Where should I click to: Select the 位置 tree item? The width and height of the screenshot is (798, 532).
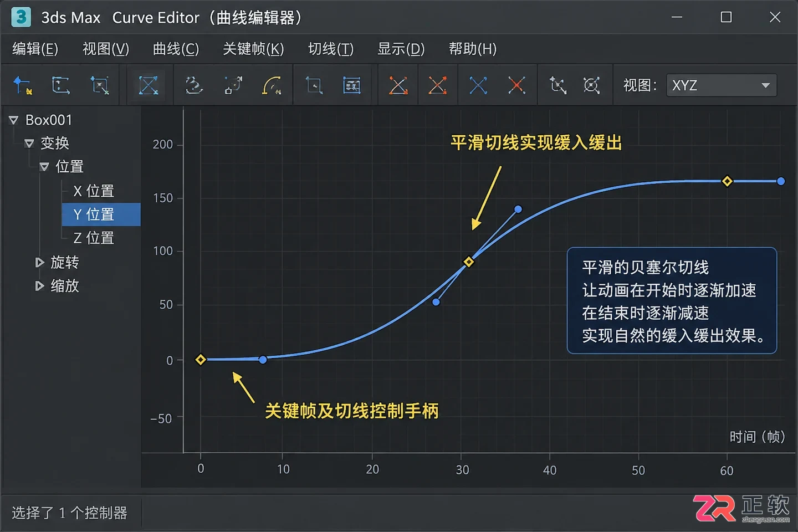[x=70, y=166]
